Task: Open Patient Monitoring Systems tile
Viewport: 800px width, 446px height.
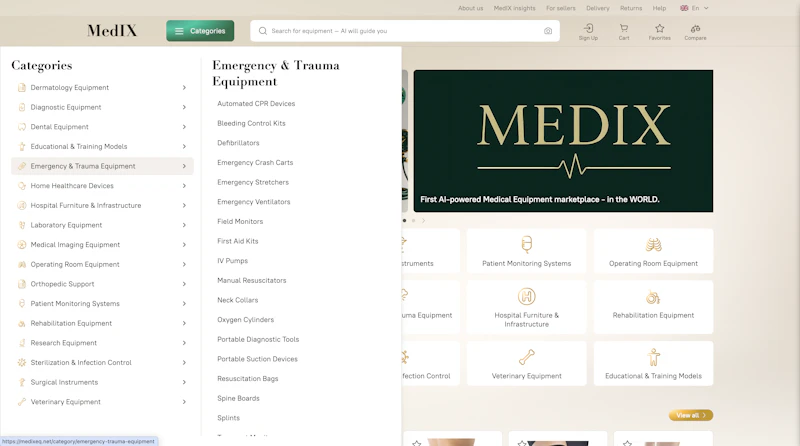Action: [527, 251]
